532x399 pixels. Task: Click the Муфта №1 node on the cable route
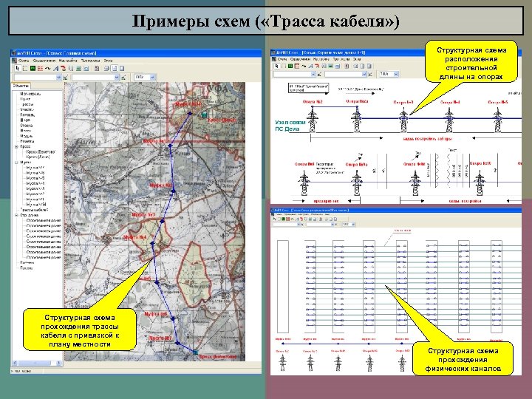coord(171,146)
